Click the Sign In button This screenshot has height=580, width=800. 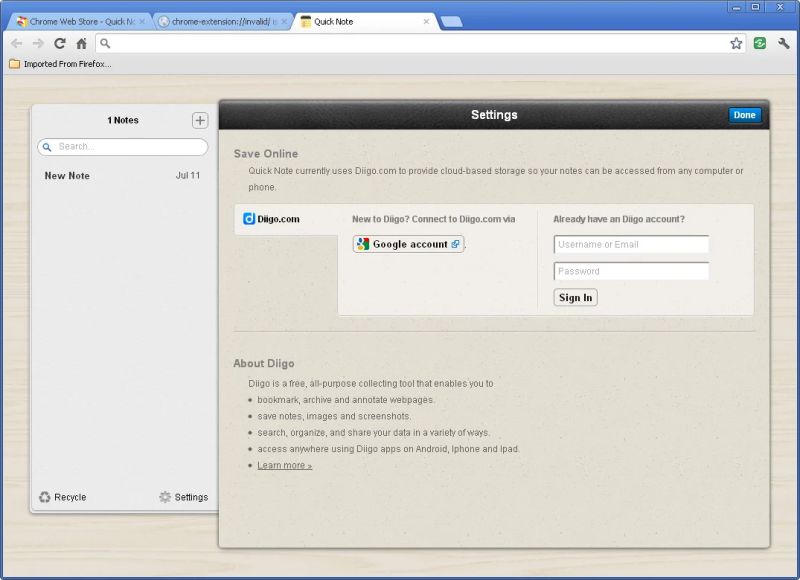575,297
